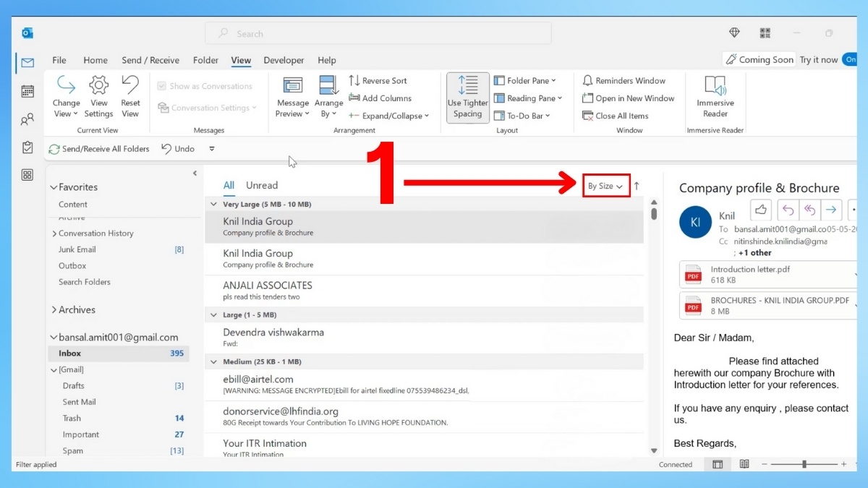Toggle Show as Conversations checkbox
Screen dimensions: 868x488
[x=162, y=86]
